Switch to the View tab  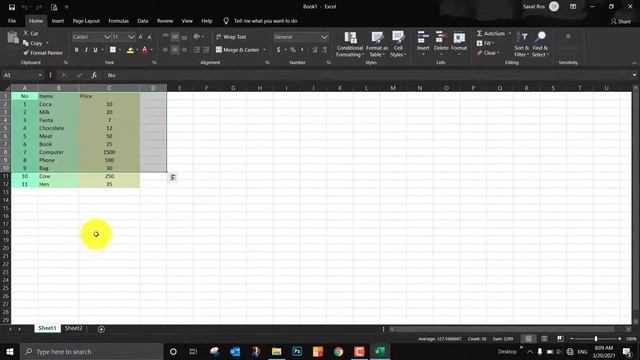187,21
